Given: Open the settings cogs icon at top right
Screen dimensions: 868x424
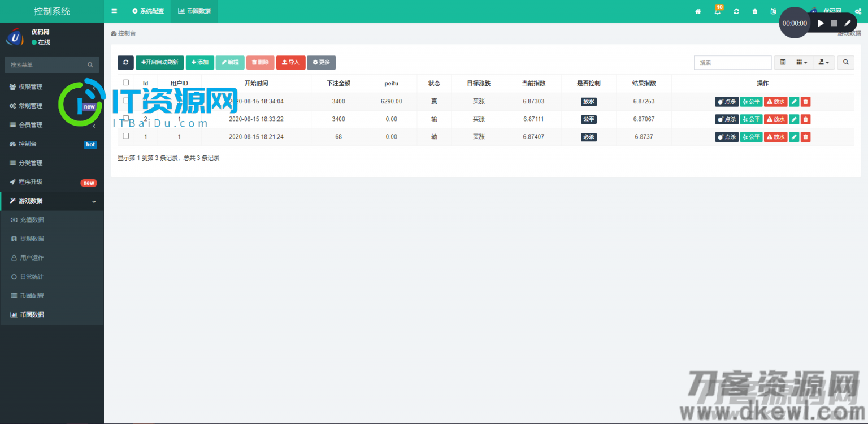Looking at the screenshot, I should coord(858,11).
